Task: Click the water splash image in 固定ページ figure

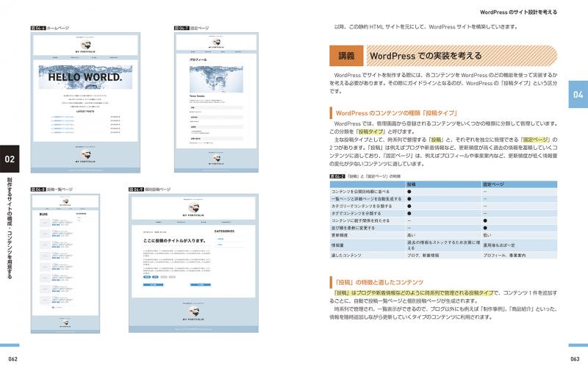Action: click(216, 79)
